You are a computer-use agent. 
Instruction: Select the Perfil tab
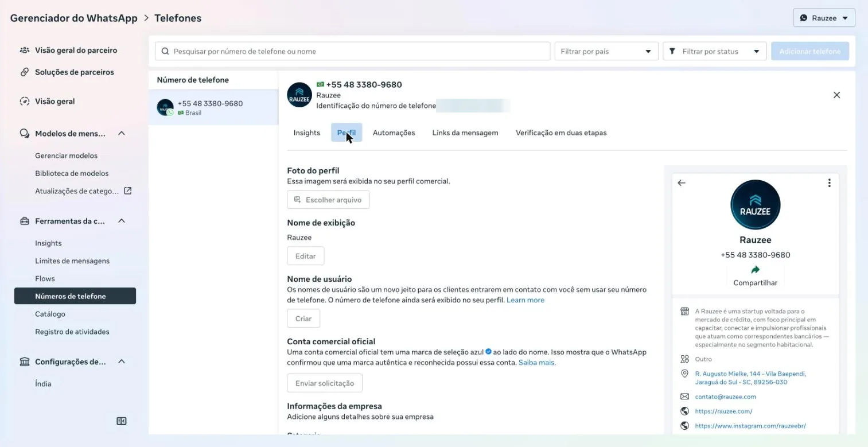[347, 133]
